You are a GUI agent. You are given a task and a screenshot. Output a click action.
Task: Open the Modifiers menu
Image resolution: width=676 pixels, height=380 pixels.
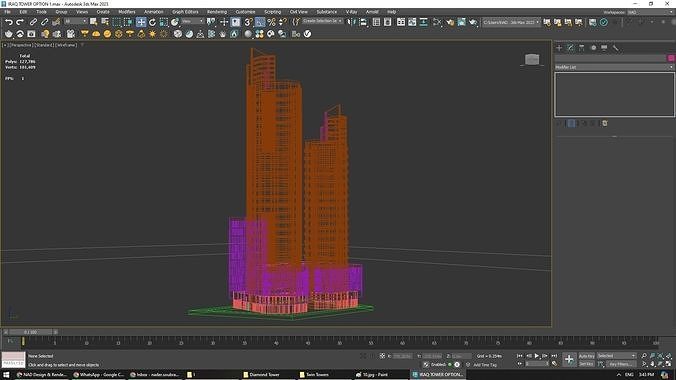tap(127, 12)
